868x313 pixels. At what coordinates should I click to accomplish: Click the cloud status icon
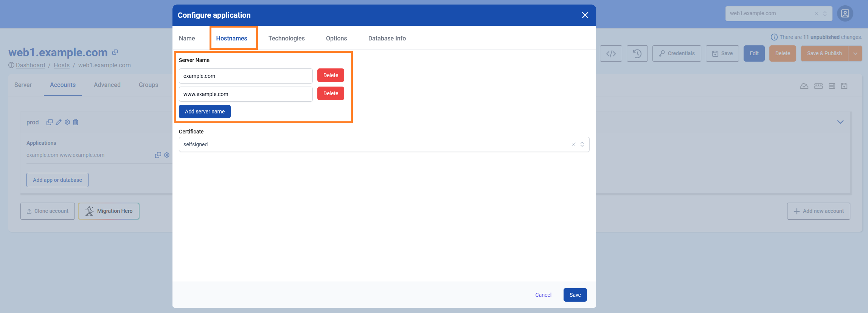[804, 86]
